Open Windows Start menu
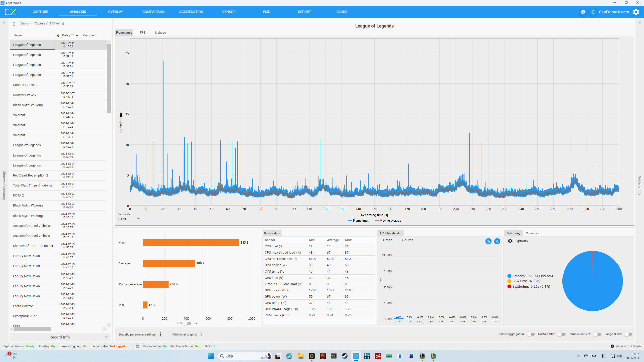The height and width of the screenshot is (362, 644). (x=211, y=356)
